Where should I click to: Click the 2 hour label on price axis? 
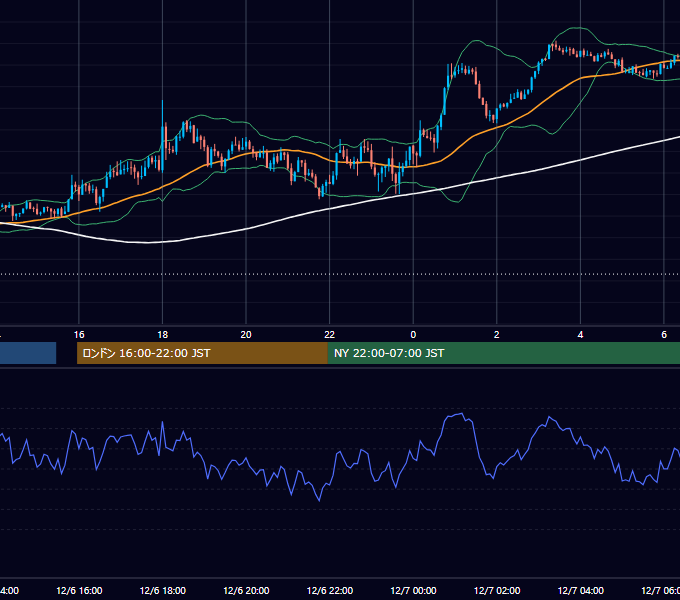point(497,335)
